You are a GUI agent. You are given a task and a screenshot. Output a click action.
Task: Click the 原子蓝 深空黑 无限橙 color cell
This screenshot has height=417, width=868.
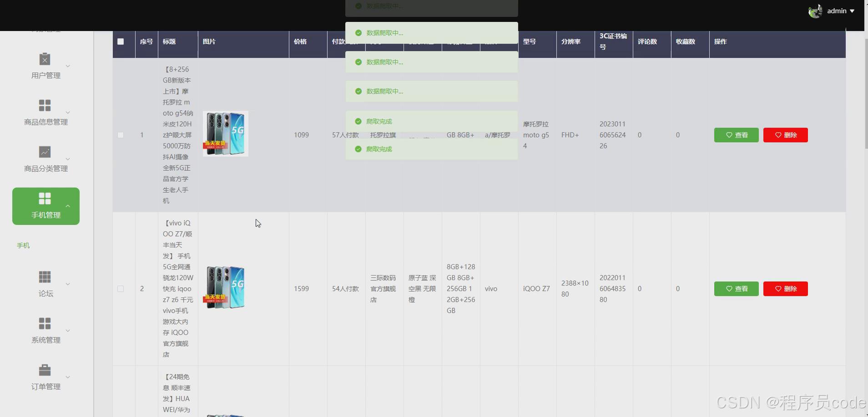[x=422, y=289]
